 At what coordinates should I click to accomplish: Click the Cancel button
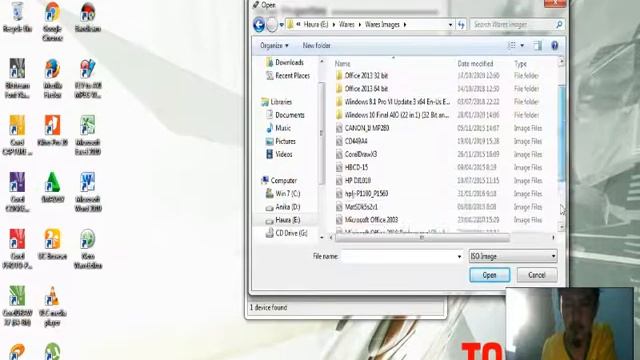pyautogui.click(x=537, y=275)
